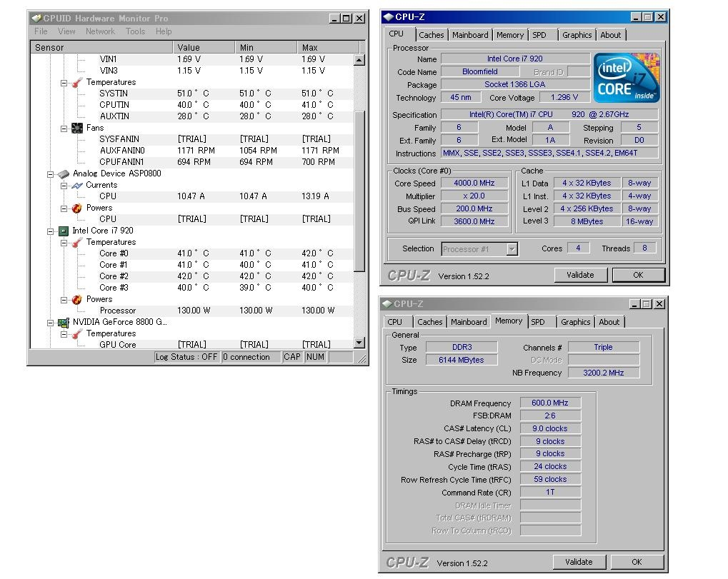Screen dimensions: 728x579
Task: Click the lower CPU-Z window title icon
Action: click(387, 304)
